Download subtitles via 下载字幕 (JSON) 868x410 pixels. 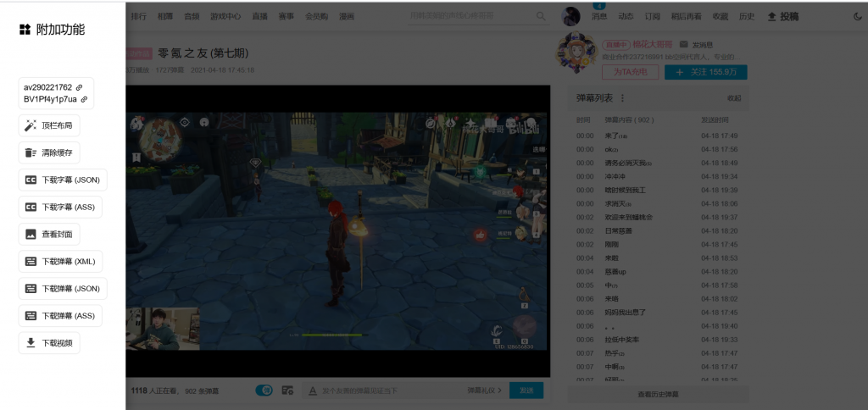[x=63, y=180]
